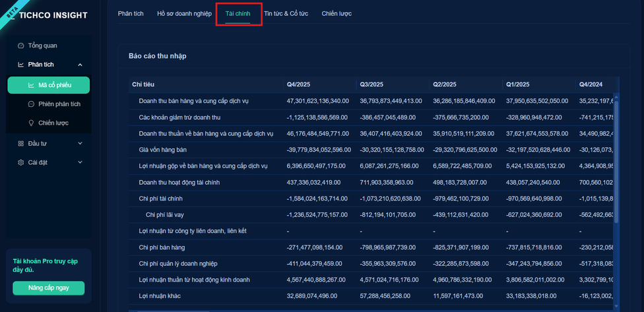Click the Đầu tư sidebar icon
Viewport: 644px width, 312px height.
pyautogui.click(x=21, y=143)
